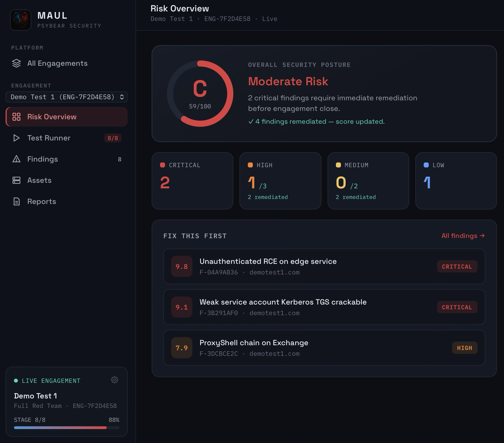Viewport: 504px width, 443px height.
Task: Click CRITICAL tag on the Kerberos finding
Action: (457, 307)
